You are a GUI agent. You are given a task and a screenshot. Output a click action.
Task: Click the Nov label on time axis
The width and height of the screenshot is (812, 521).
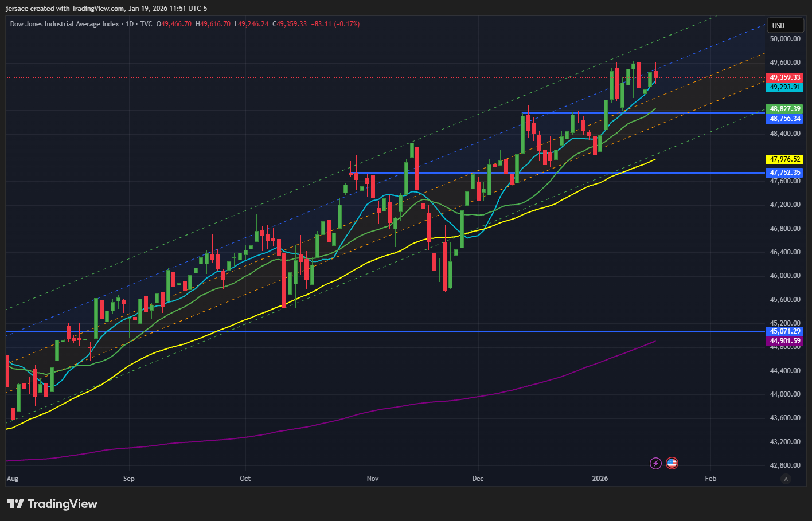coord(373,479)
